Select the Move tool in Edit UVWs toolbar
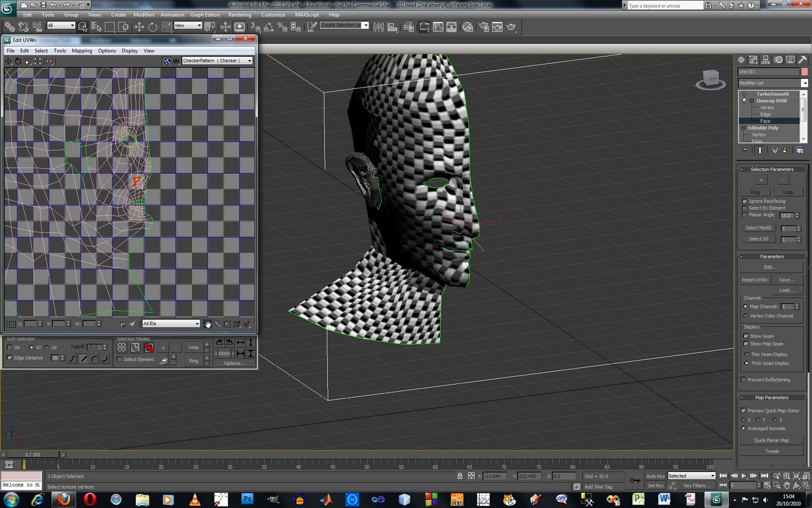 tap(8, 61)
